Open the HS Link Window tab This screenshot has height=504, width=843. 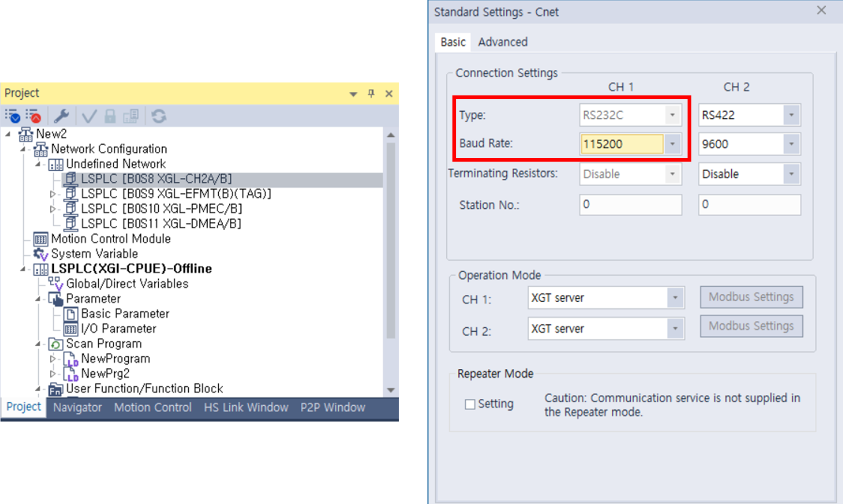point(246,408)
